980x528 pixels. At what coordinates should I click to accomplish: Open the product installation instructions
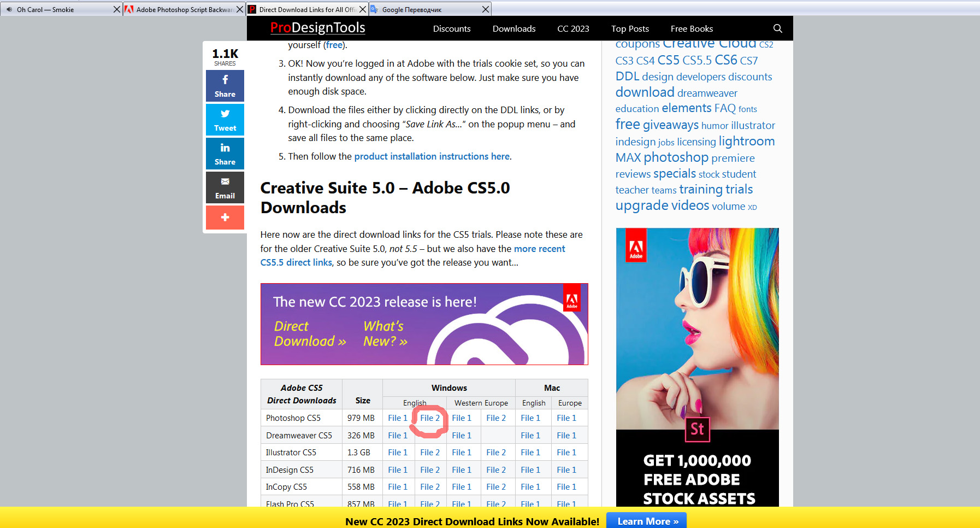432,156
